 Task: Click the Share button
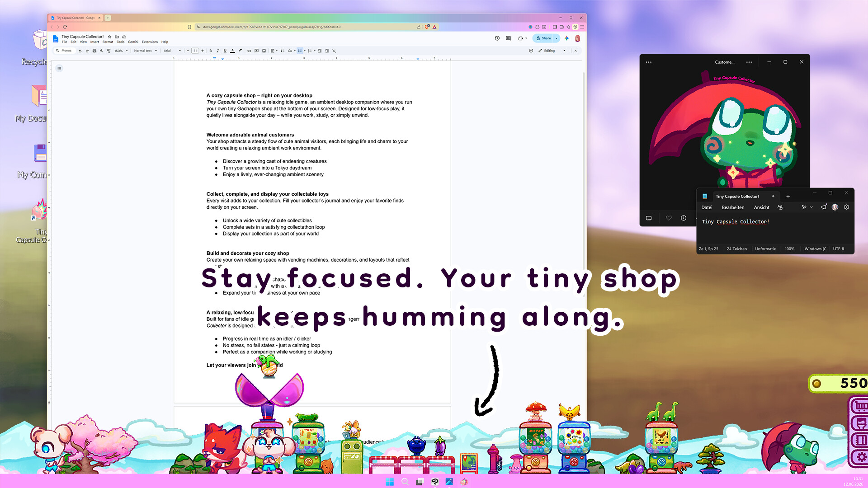(x=543, y=38)
